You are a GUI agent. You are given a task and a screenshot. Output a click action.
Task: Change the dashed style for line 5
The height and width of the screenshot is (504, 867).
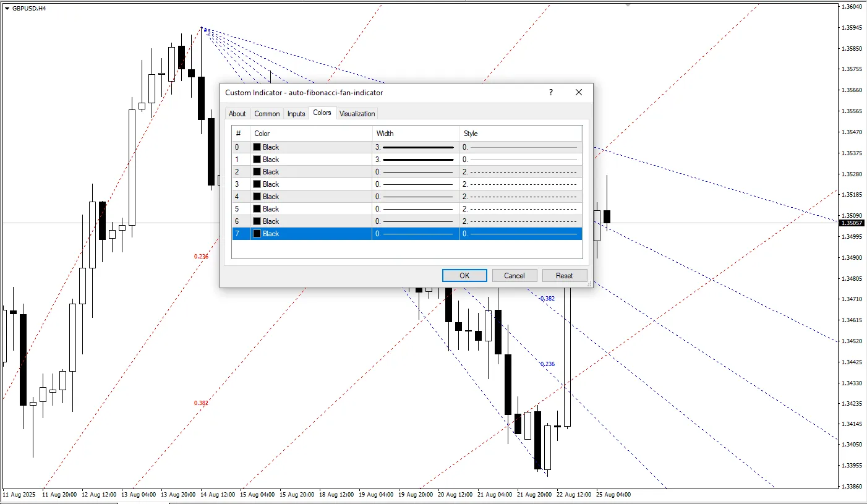pos(520,209)
